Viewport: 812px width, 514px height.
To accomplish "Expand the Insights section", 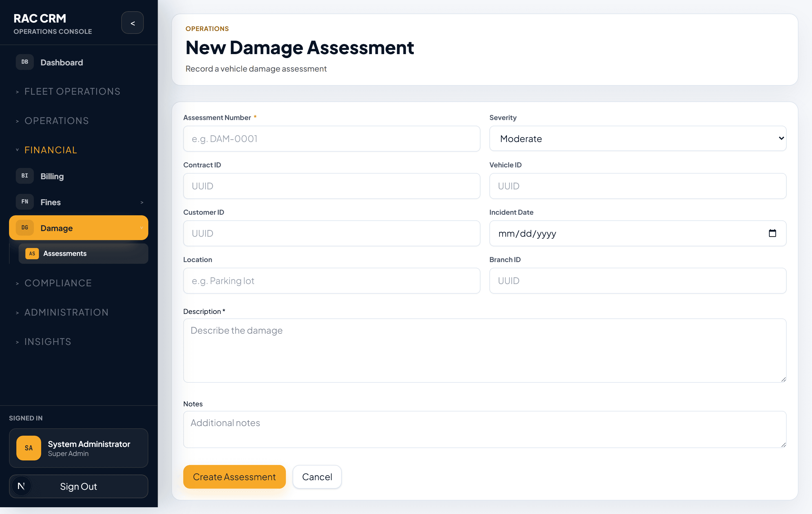I will [x=43, y=342].
